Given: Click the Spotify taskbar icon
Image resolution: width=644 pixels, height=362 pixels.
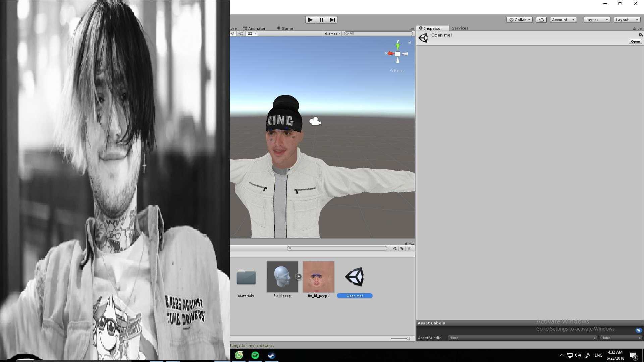Looking at the screenshot, I should [255, 355].
